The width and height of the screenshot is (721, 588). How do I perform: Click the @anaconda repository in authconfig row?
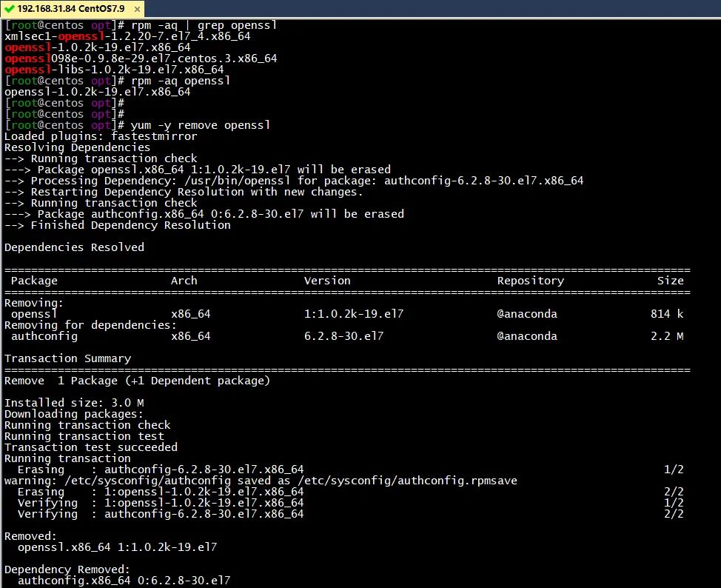click(x=527, y=336)
